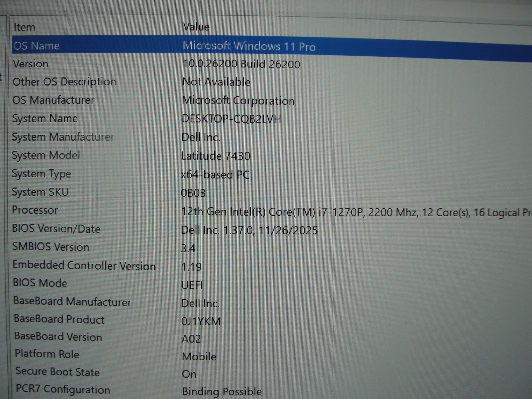Click the Microsoft Corporation value
532x399 pixels.
tap(238, 101)
